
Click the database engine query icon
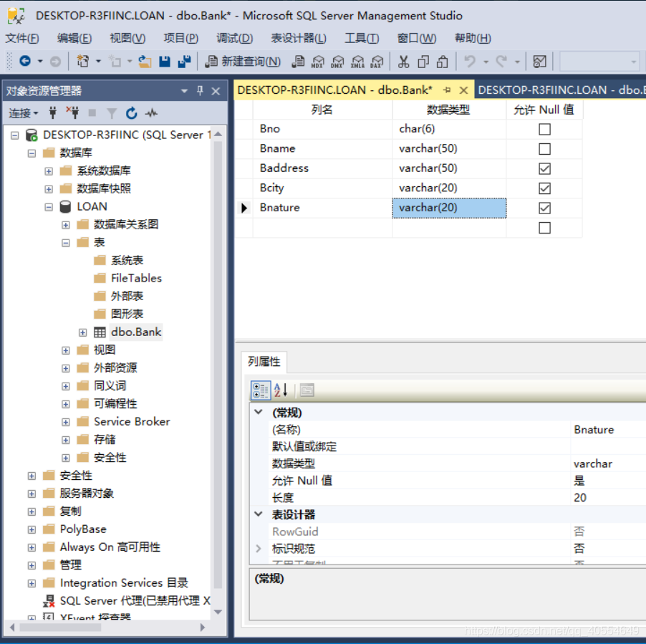(298, 62)
